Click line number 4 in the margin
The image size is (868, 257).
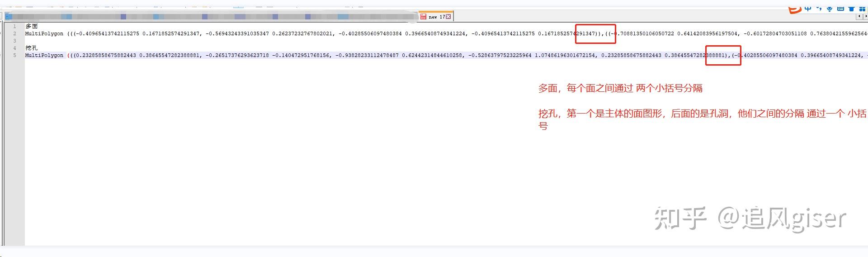15,48
